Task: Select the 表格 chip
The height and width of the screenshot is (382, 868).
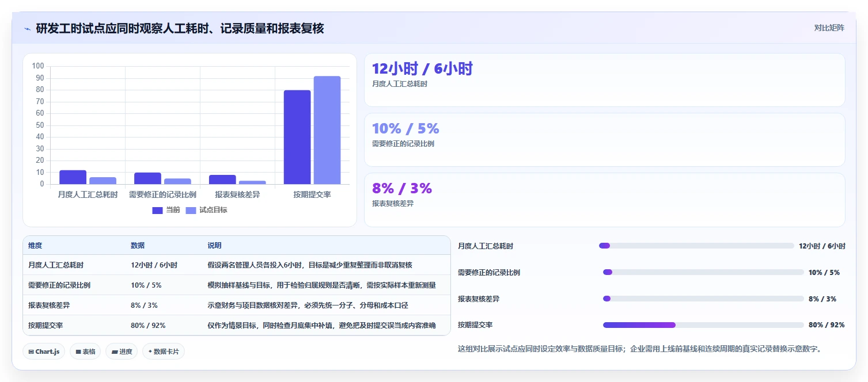Action: pos(85,351)
